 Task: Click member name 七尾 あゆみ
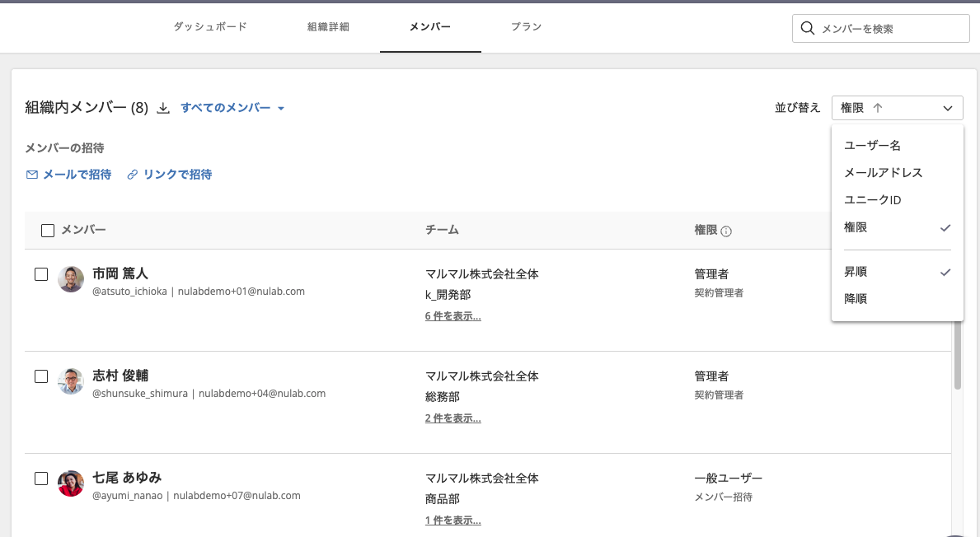pyautogui.click(x=127, y=478)
